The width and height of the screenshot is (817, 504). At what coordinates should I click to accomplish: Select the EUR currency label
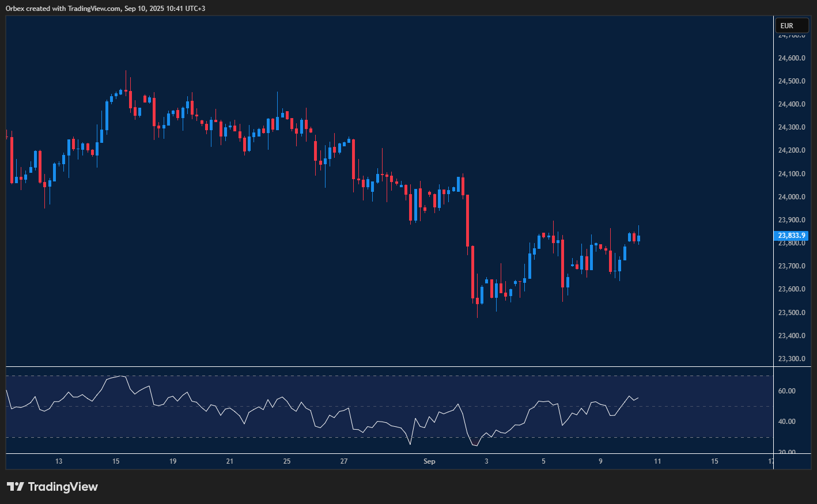coord(792,25)
